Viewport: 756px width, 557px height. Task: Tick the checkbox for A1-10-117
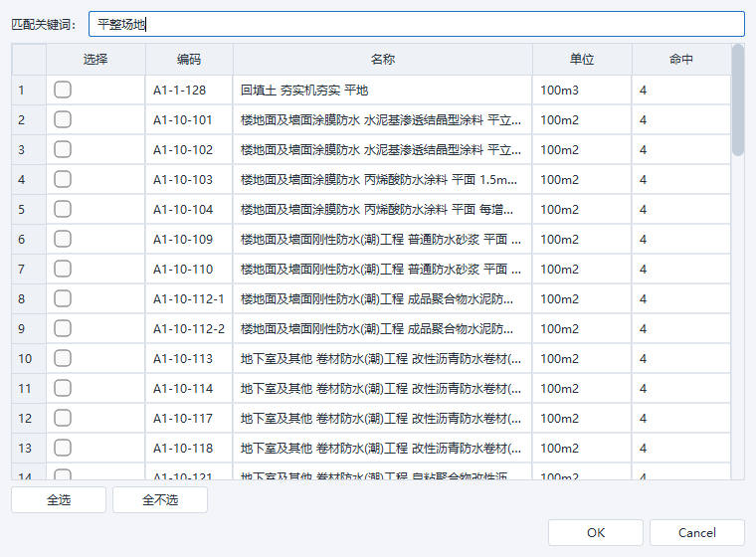coord(63,419)
